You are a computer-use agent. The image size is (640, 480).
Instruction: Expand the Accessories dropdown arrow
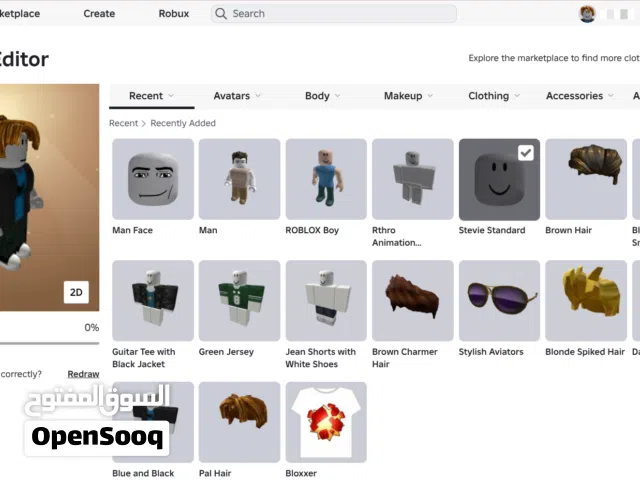tap(611, 96)
